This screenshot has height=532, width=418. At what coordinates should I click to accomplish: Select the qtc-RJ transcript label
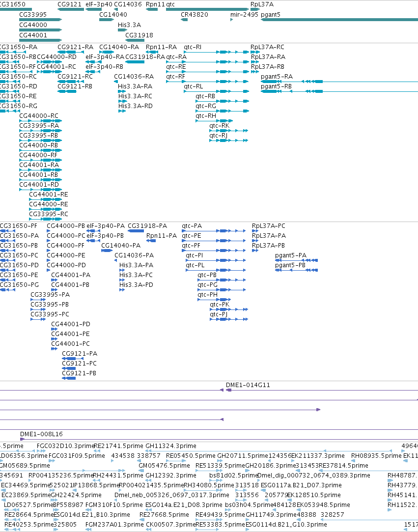(219, 136)
